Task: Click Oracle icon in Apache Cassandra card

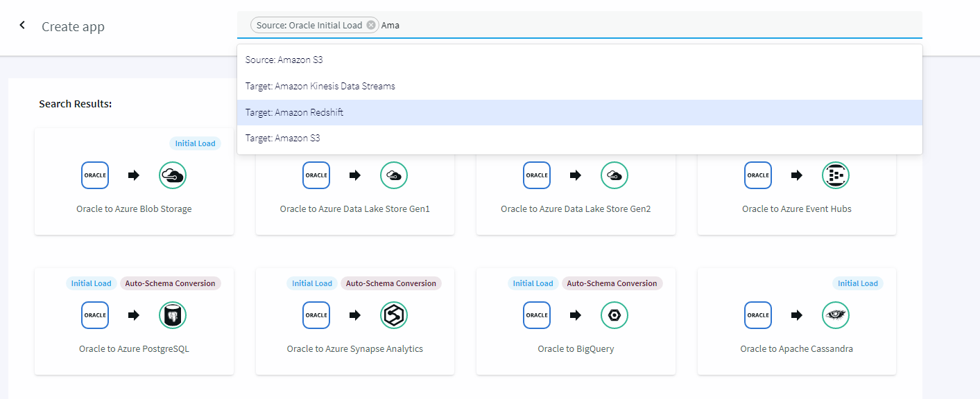Action: coord(758,315)
